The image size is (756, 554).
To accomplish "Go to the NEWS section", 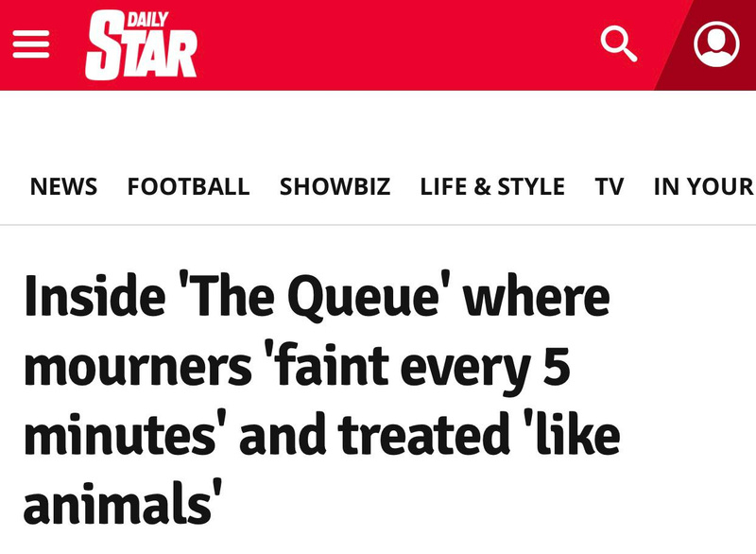I will click(63, 187).
